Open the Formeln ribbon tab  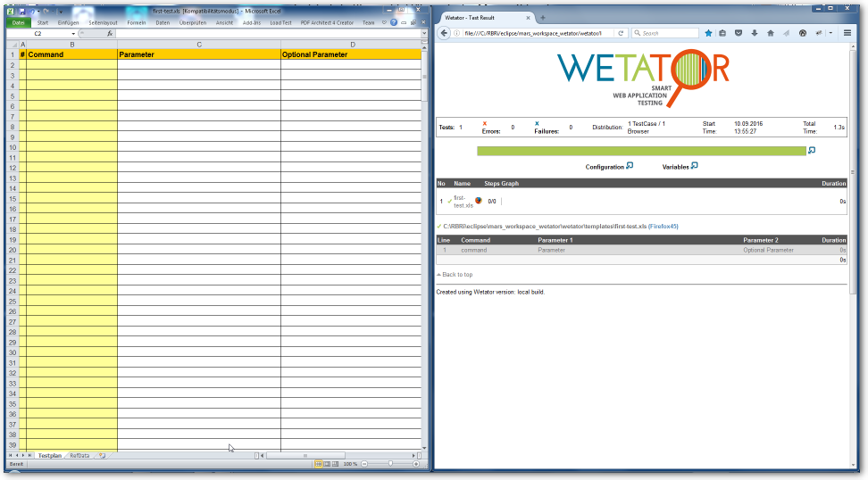137,22
